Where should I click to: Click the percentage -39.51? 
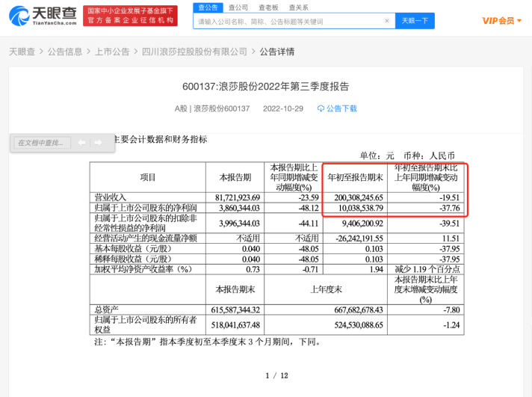[x=450, y=224]
